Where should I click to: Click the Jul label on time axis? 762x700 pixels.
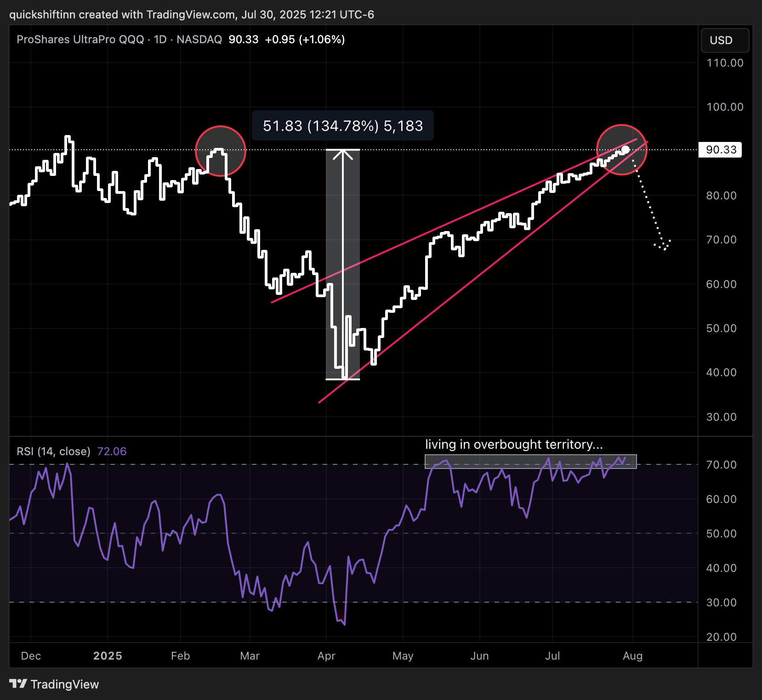(552, 656)
